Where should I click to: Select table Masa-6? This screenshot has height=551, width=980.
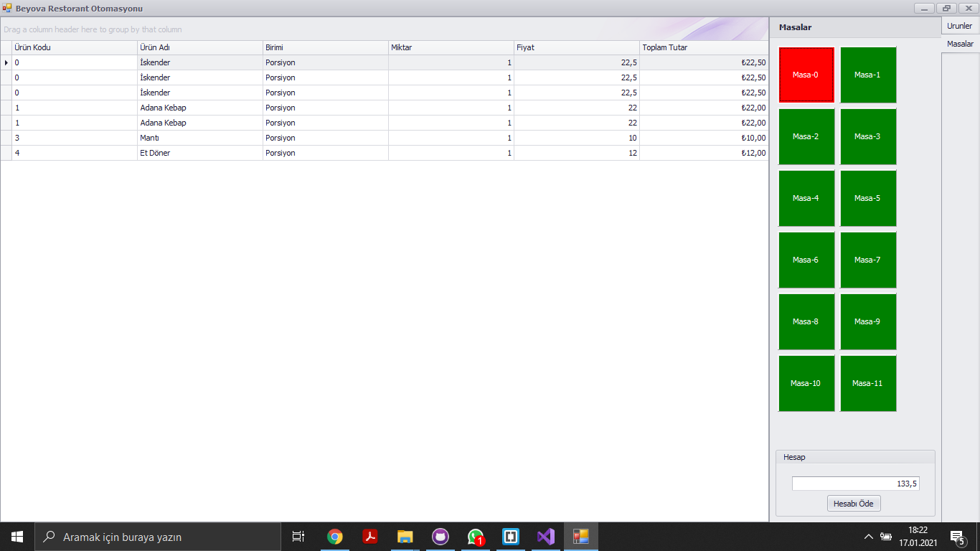[x=806, y=260]
